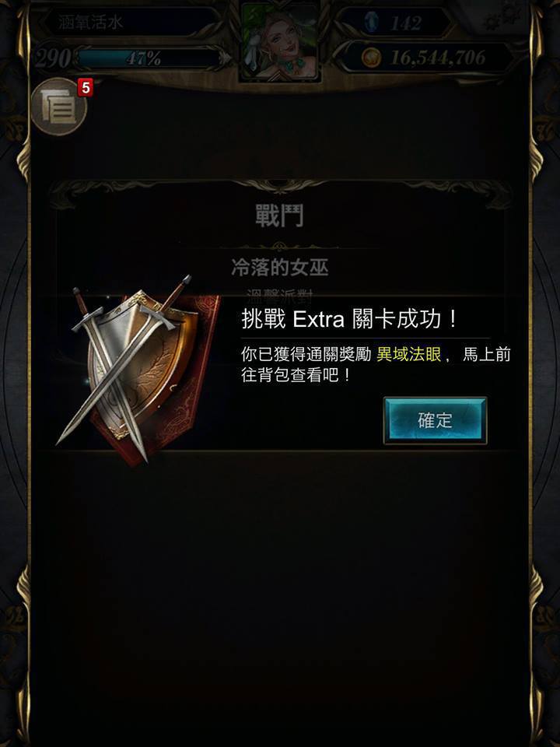
Task: Tap the level number 290
Action: tap(54, 58)
